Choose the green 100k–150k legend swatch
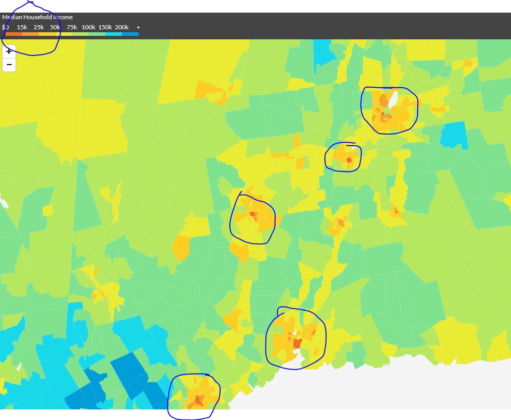 point(97,34)
